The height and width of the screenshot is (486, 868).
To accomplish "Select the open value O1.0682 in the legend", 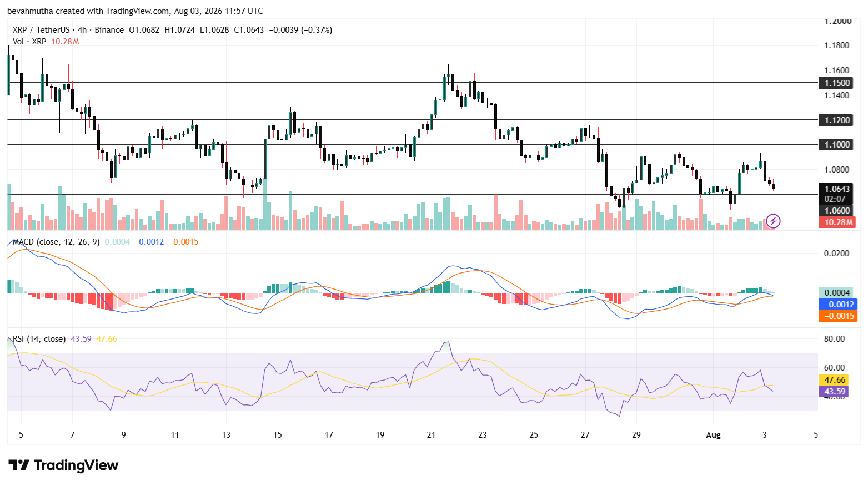I will click(x=144, y=30).
